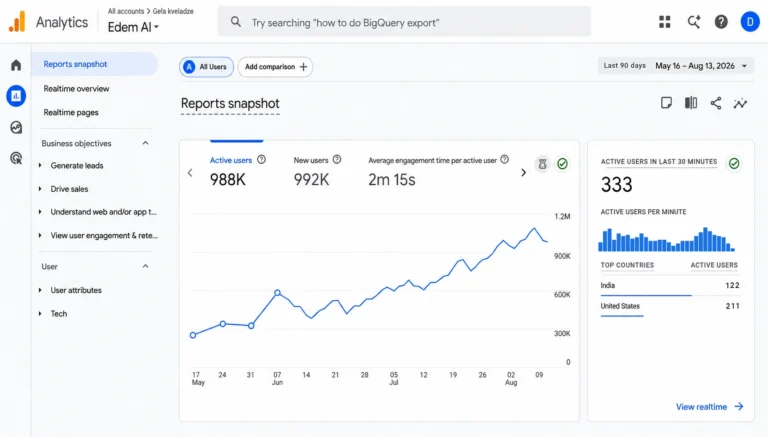This screenshot has height=437, width=768.
Task: Open the account avatar D
Action: (x=750, y=22)
